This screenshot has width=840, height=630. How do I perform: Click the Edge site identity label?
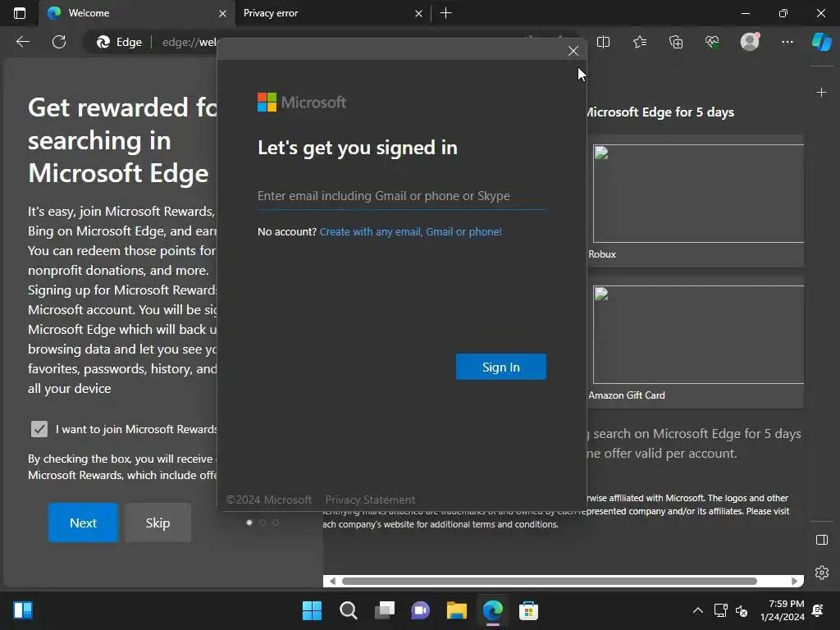[120, 42]
